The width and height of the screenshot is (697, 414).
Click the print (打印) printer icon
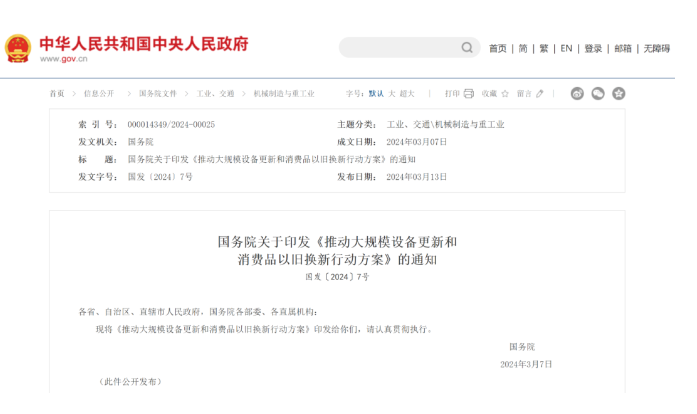(469, 94)
